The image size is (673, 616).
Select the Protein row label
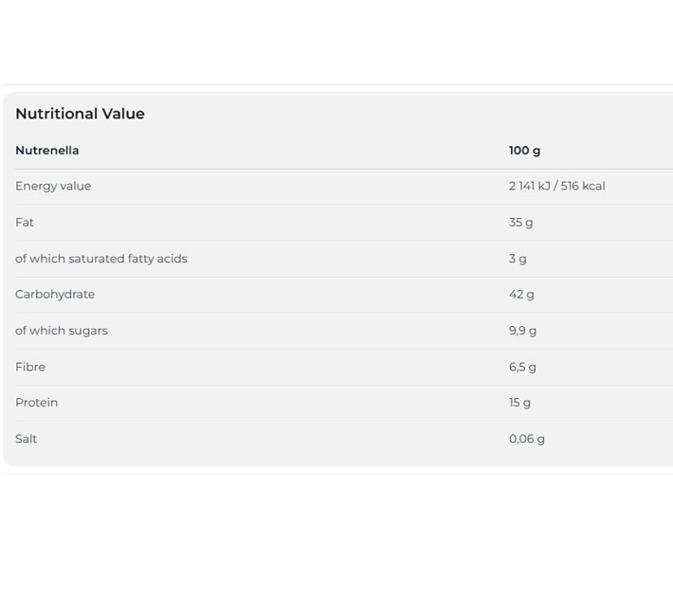37,403
